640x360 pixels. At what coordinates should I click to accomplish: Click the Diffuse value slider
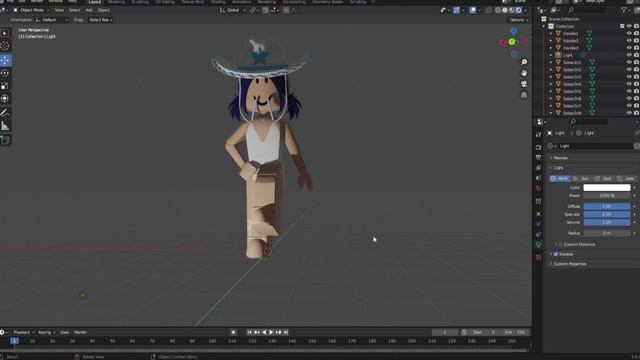(607, 207)
